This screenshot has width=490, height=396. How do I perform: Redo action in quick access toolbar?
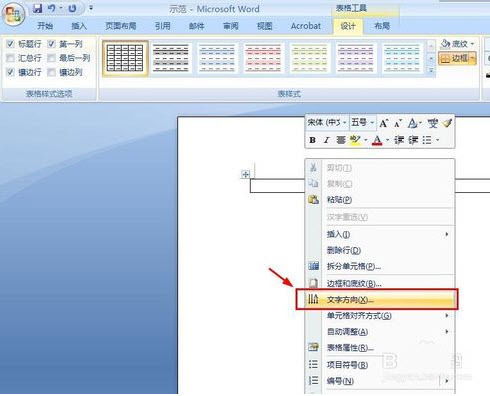pos(72,8)
